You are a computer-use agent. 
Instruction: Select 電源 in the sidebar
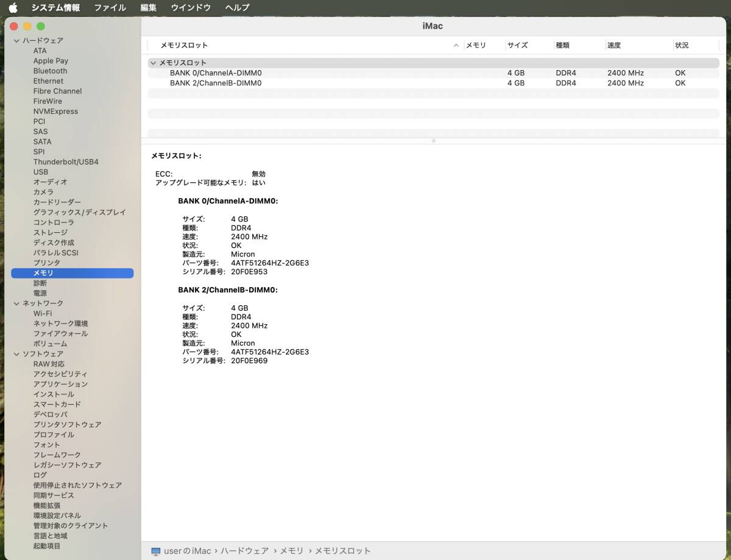pyautogui.click(x=40, y=293)
